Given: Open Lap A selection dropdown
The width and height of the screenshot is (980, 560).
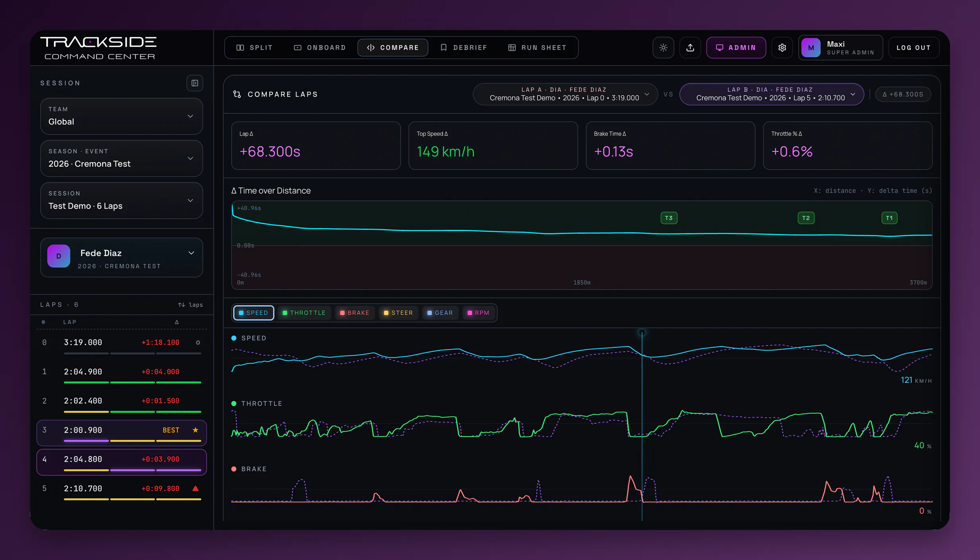Looking at the screenshot, I should (x=565, y=94).
